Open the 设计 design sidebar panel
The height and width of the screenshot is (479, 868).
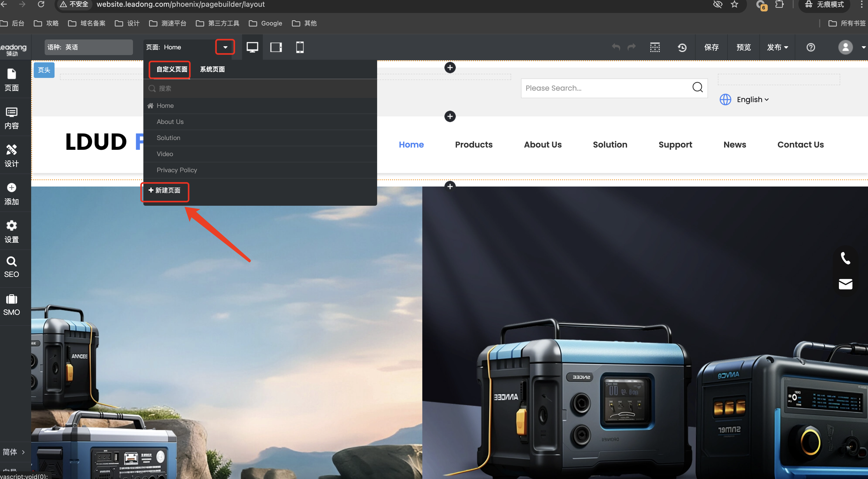pyautogui.click(x=11, y=156)
